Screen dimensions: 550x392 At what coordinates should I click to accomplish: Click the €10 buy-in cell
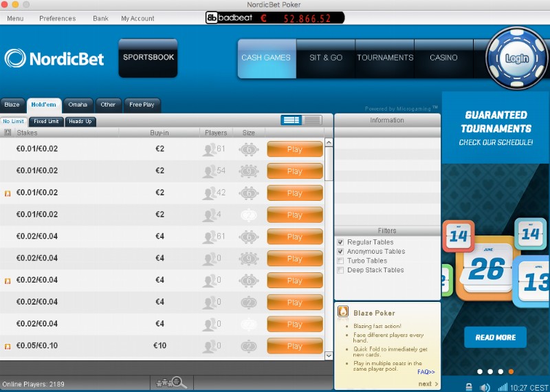point(159,346)
